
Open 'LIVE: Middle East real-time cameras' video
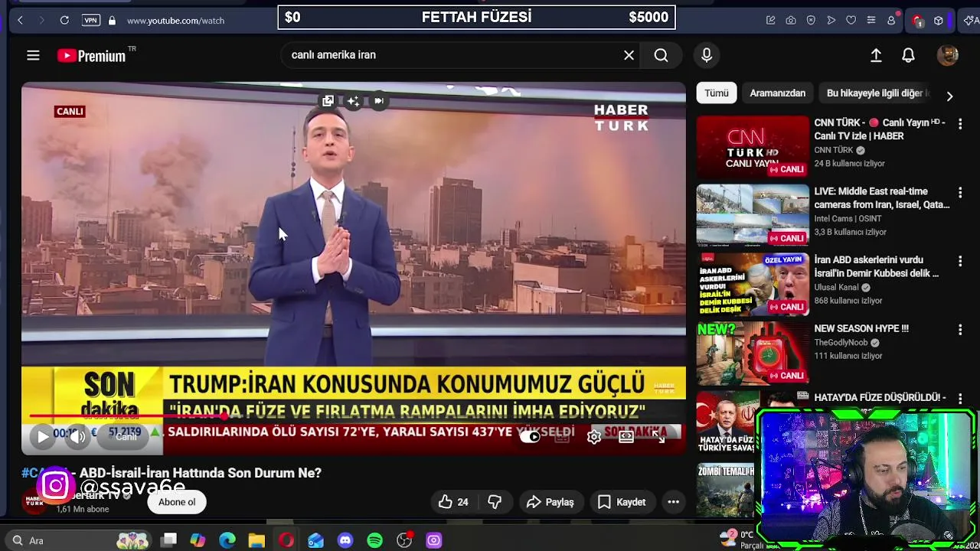click(x=881, y=198)
